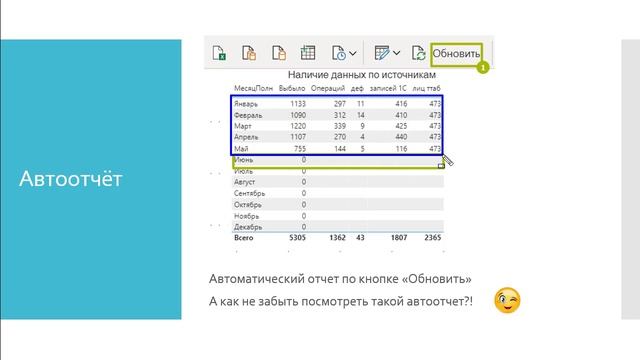Viewport: 640px width, 360px height.
Task: Select the Август row label
Action: [x=244, y=182]
